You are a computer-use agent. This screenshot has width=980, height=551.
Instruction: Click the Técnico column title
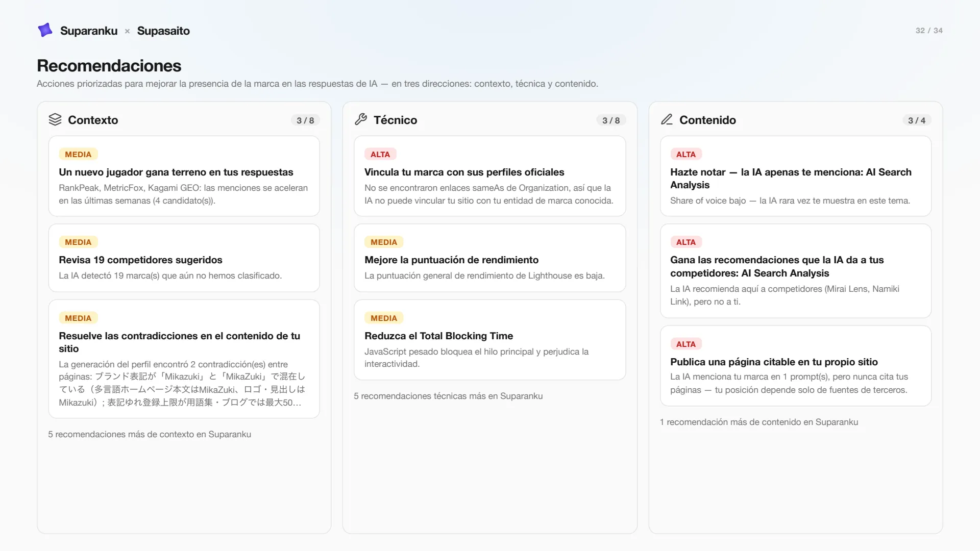tap(395, 120)
